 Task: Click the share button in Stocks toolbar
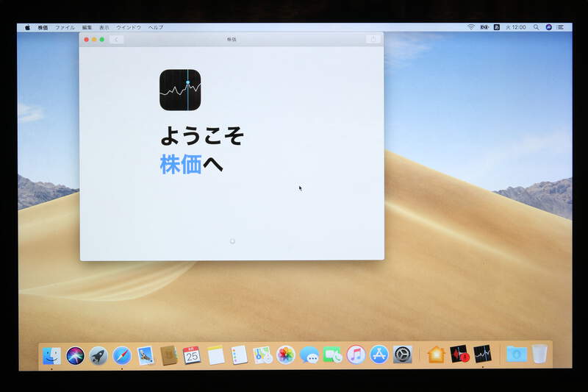[373, 39]
